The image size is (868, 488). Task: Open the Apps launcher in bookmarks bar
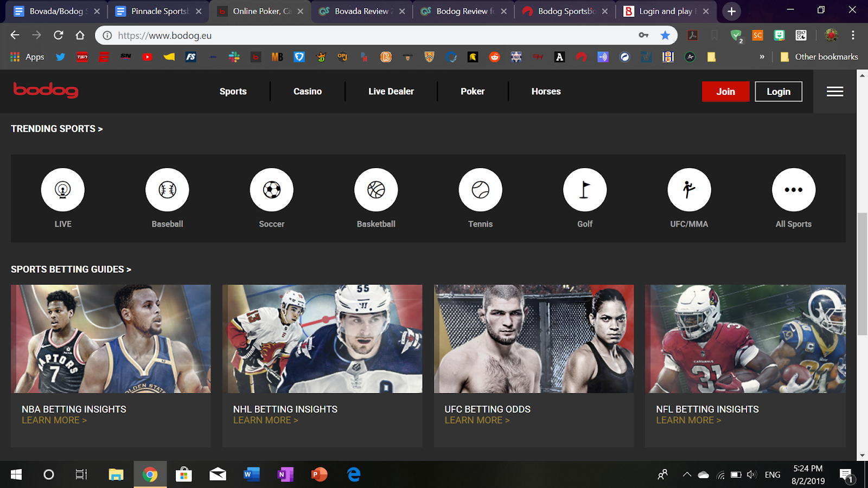(x=27, y=57)
